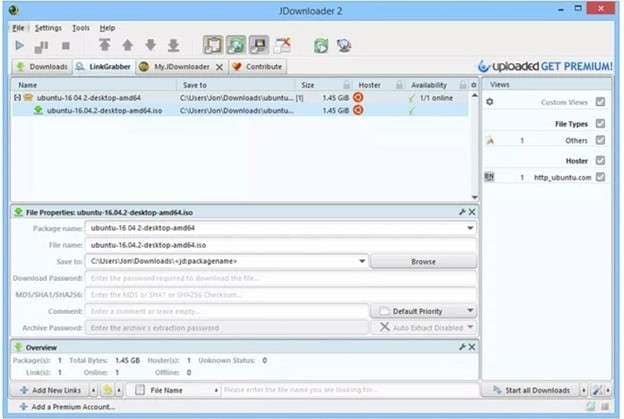This screenshot has height=419, width=624.
Task: Close the Overview panel
Action: (472, 347)
